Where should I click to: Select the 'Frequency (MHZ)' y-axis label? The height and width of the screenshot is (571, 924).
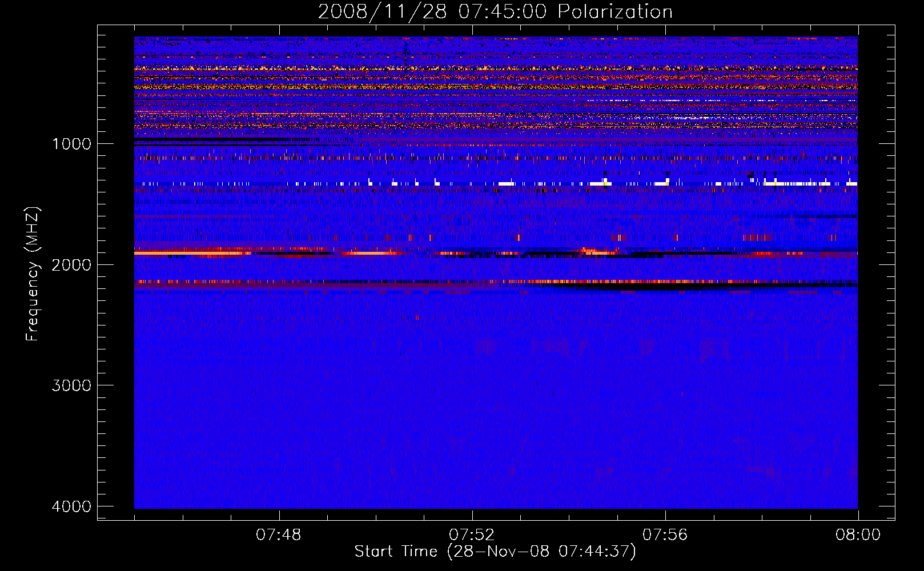tap(33, 274)
